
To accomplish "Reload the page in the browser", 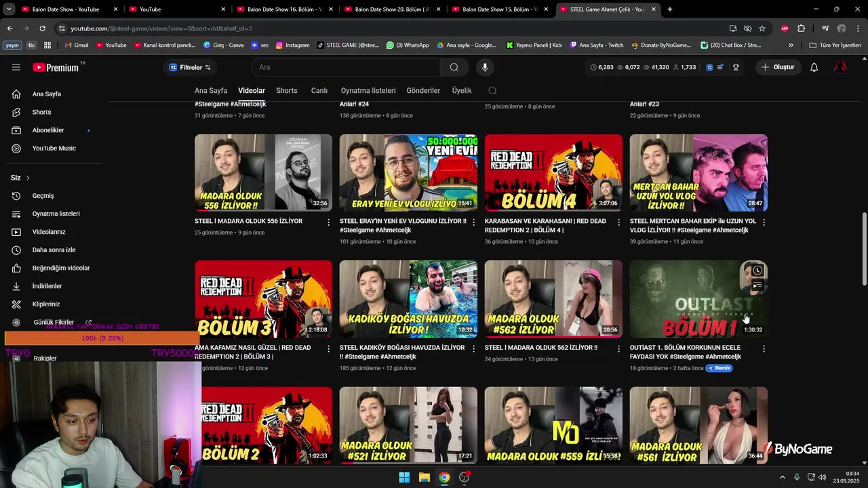I will point(42,28).
